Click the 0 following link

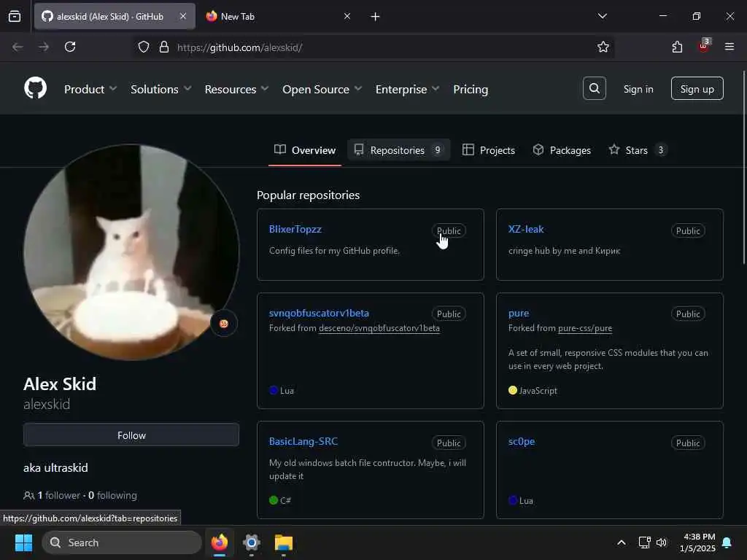coord(112,495)
